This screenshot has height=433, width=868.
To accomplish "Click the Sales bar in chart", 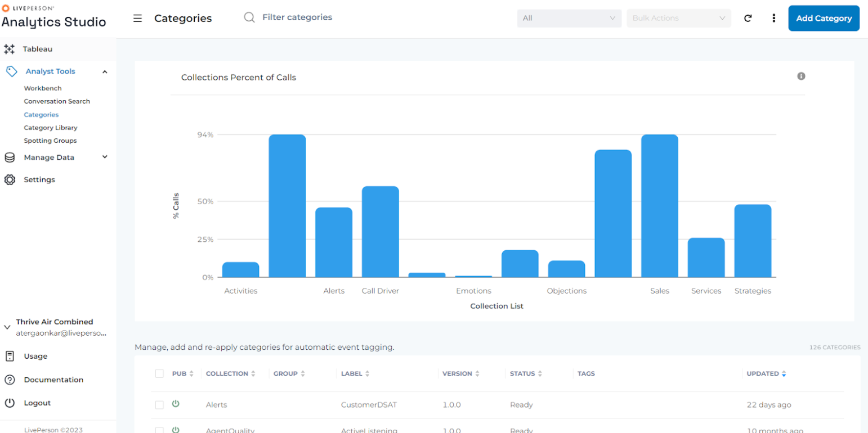I will (x=660, y=206).
